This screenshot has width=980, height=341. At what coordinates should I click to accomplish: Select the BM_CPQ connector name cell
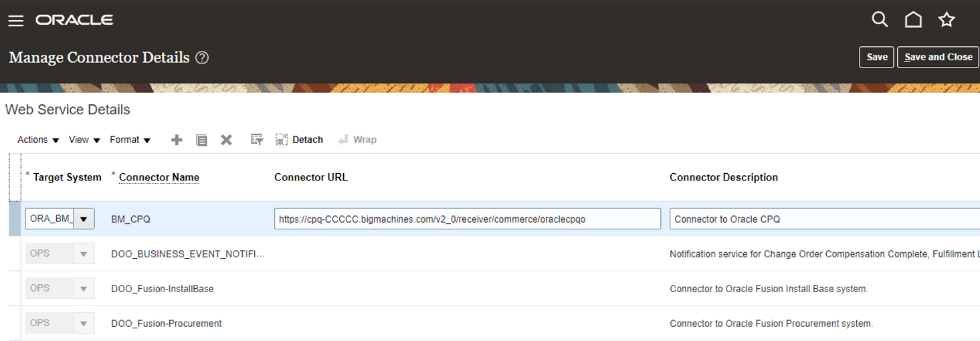click(130, 219)
